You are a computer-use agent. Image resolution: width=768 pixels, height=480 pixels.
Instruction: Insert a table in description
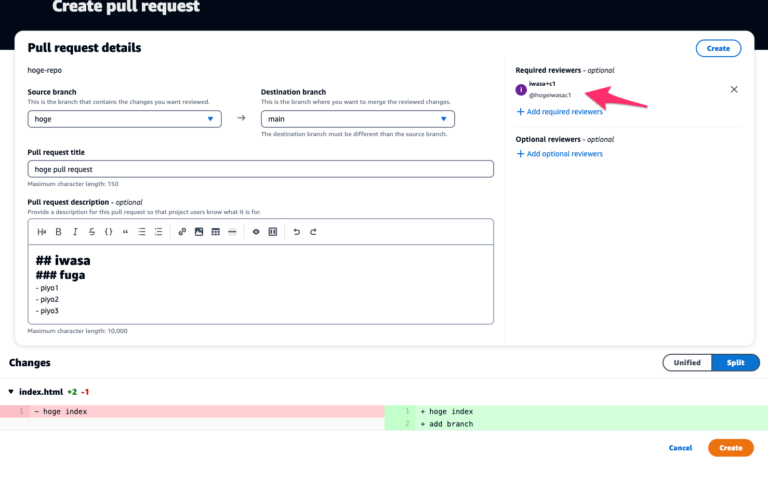pos(216,232)
